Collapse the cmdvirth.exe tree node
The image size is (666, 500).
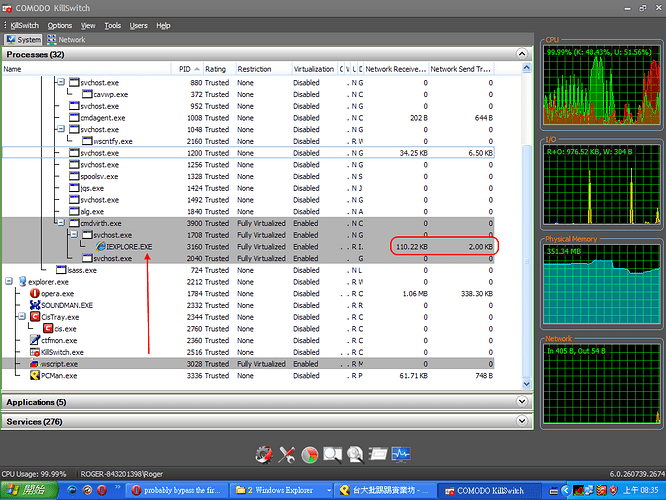point(61,223)
